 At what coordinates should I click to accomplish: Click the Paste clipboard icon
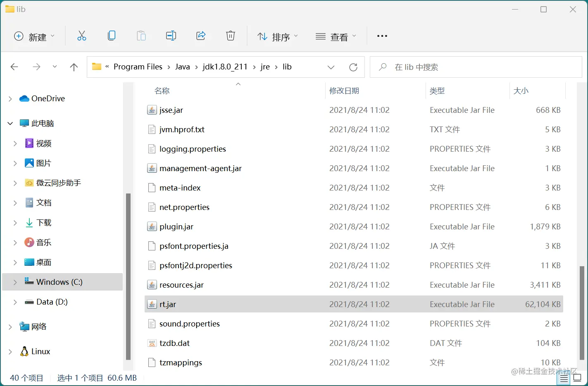141,36
